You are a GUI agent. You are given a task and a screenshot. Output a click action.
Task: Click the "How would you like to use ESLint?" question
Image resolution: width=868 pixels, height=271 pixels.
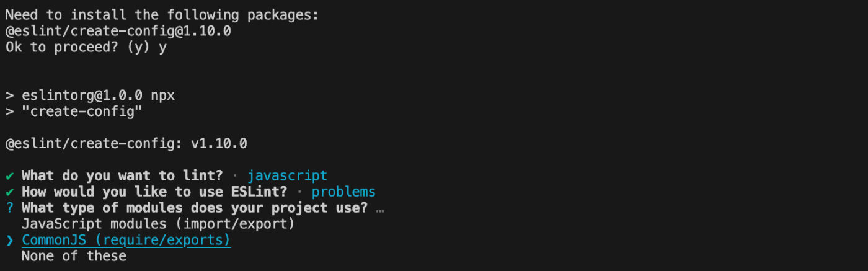pyautogui.click(x=154, y=192)
